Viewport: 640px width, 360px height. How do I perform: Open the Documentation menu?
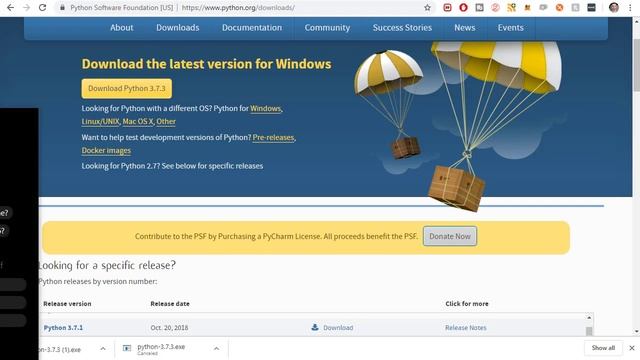tap(252, 27)
